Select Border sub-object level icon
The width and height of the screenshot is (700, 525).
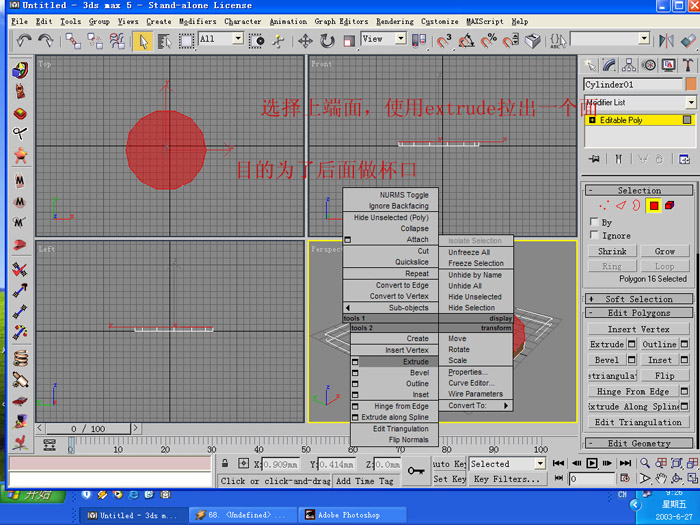[636, 205]
